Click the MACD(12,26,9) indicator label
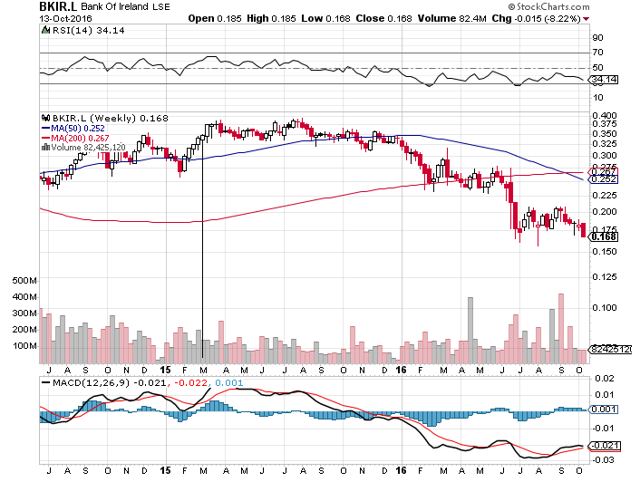 pos(89,383)
